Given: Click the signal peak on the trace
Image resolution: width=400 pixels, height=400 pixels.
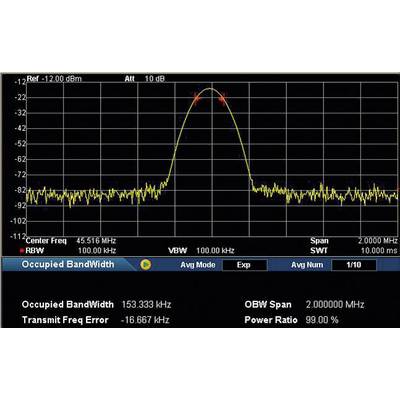Looking at the screenshot, I should tap(210, 88).
